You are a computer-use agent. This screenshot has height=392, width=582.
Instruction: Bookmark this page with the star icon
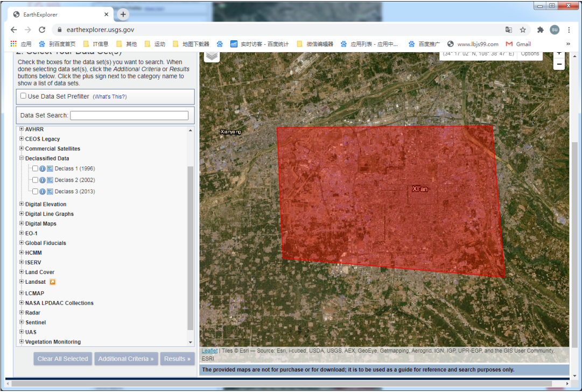coord(523,30)
